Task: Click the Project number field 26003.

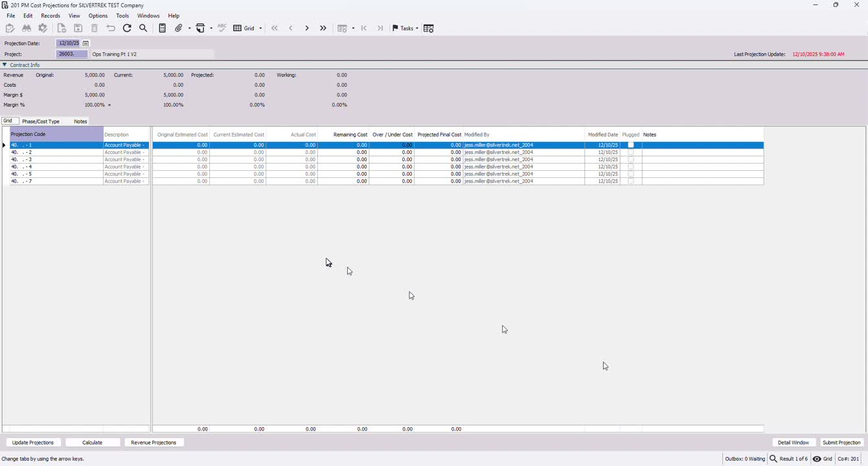Action: pos(72,54)
